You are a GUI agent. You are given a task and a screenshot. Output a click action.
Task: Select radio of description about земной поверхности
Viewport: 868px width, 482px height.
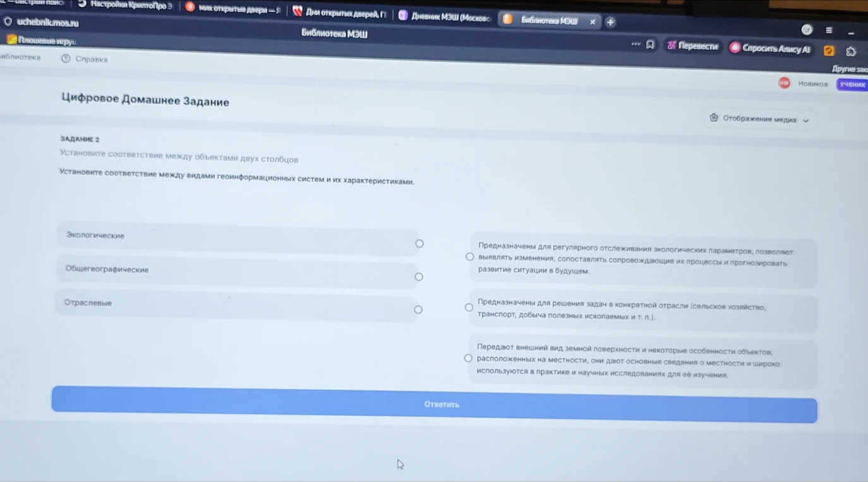(468, 358)
